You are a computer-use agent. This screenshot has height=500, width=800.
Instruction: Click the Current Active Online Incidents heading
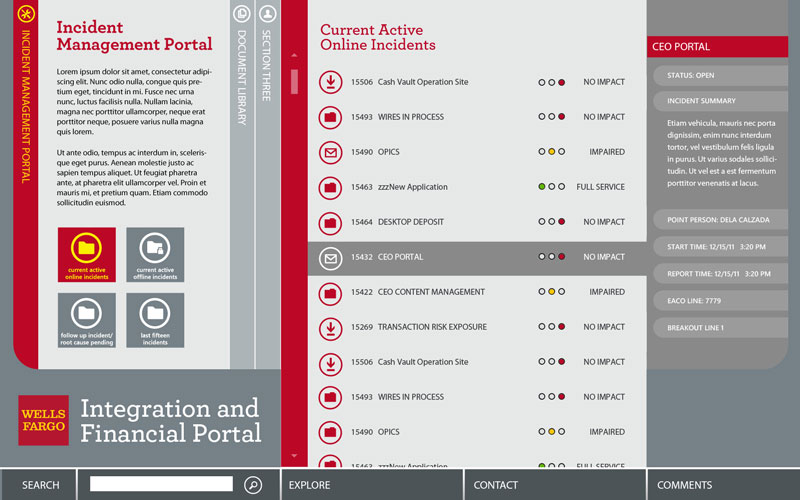click(378, 37)
